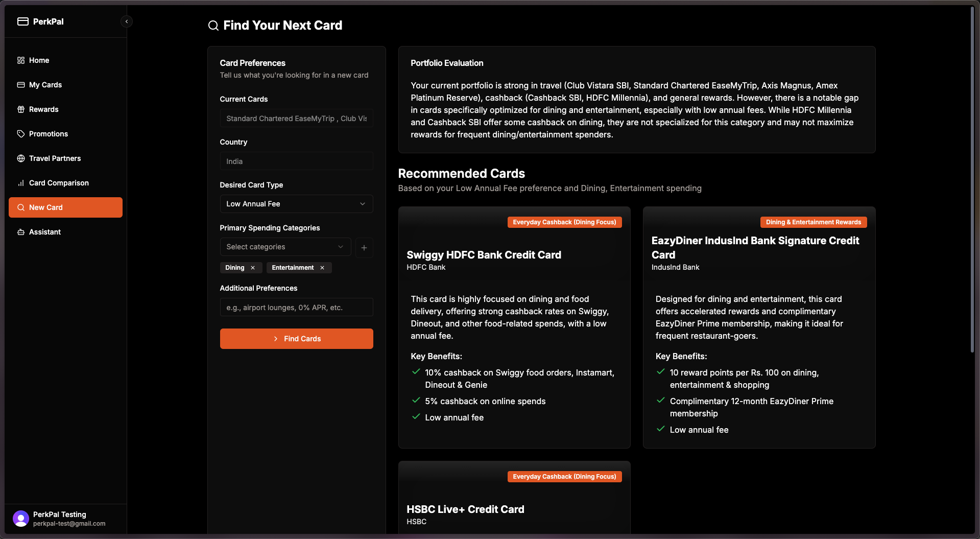This screenshot has width=980, height=539.
Task: Click the search icon beside Find Your Next Card
Action: [213, 26]
